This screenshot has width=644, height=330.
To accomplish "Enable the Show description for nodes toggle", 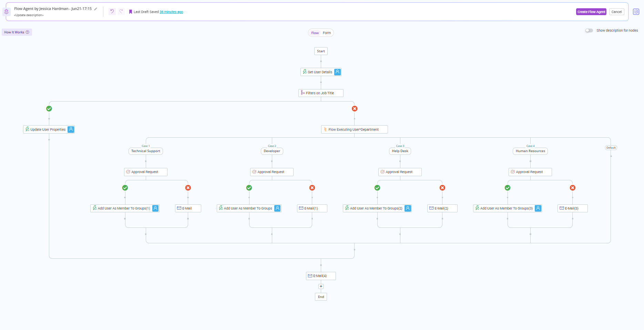I will point(589,30).
